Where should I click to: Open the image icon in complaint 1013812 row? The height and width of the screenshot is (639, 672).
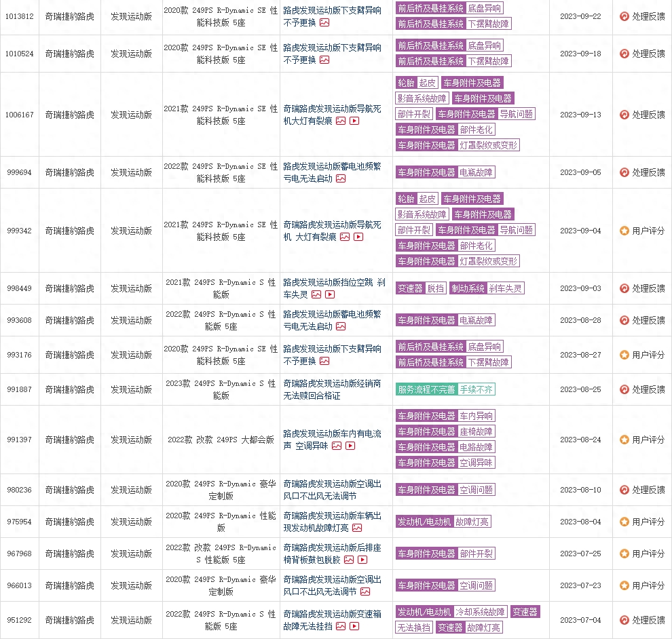324,22
